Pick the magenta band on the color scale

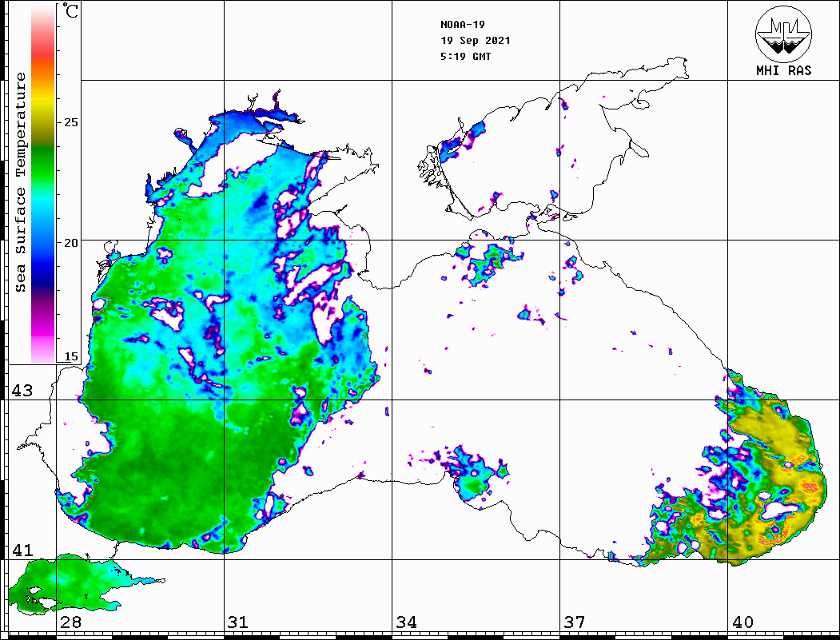tap(42, 324)
